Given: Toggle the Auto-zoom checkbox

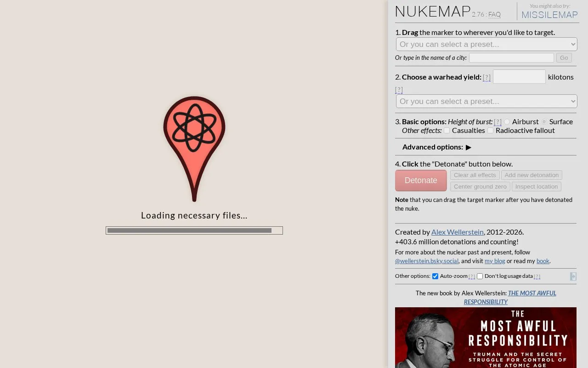Looking at the screenshot, I should pos(435,276).
